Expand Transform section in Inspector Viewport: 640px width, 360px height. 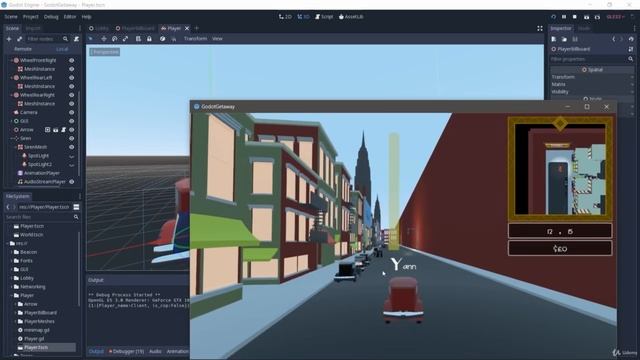tap(591, 77)
